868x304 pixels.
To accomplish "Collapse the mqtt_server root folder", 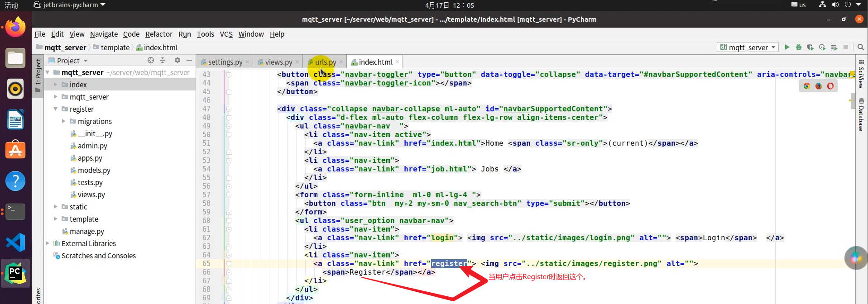I will point(48,72).
